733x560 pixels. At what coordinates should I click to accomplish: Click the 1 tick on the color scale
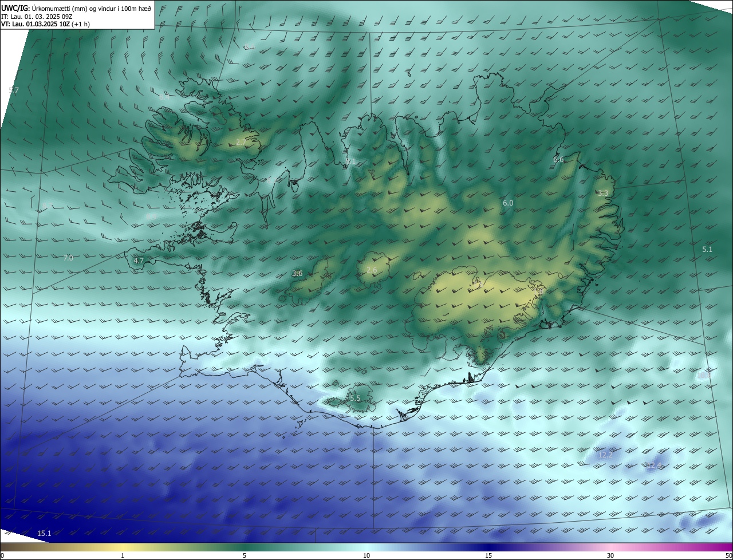pos(123,555)
